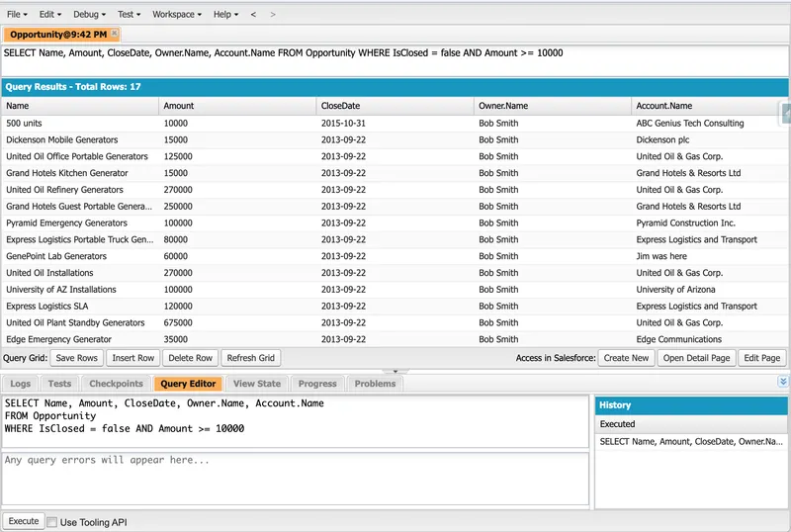Click the Delete Row button
The height and width of the screenshot is (532, 791).
190,358
